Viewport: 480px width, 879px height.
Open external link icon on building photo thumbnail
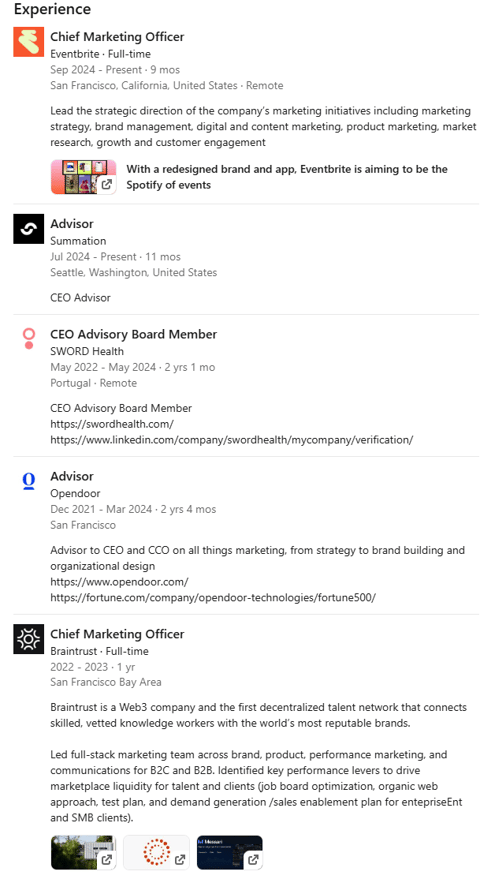(107, 859)
